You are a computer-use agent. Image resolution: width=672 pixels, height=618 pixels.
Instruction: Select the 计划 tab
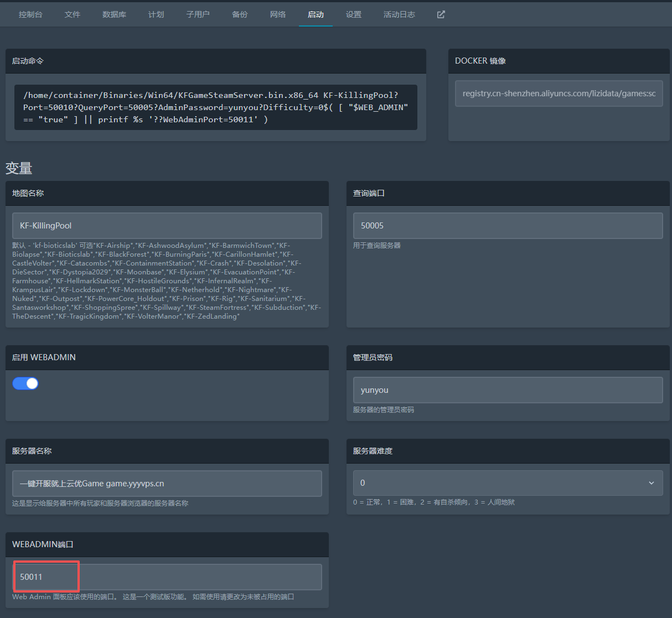[x=156, y=14]
